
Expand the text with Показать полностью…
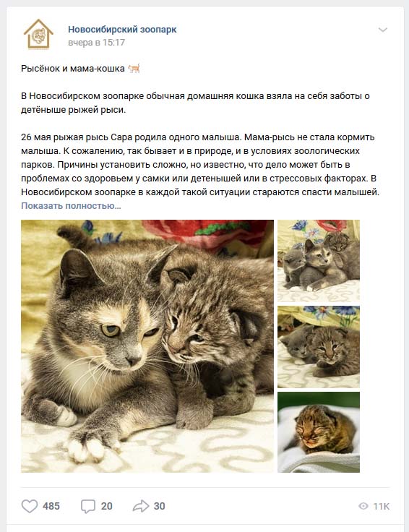[x=71, y=205]
